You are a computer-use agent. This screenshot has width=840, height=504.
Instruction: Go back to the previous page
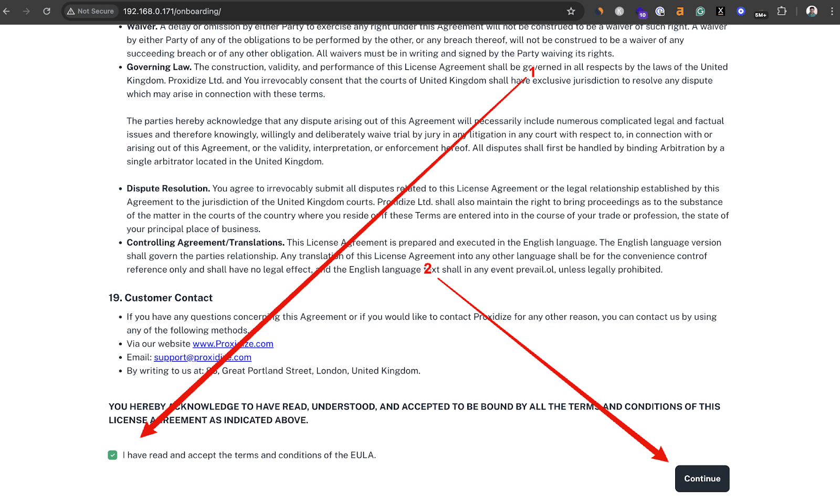click(6, 11)
